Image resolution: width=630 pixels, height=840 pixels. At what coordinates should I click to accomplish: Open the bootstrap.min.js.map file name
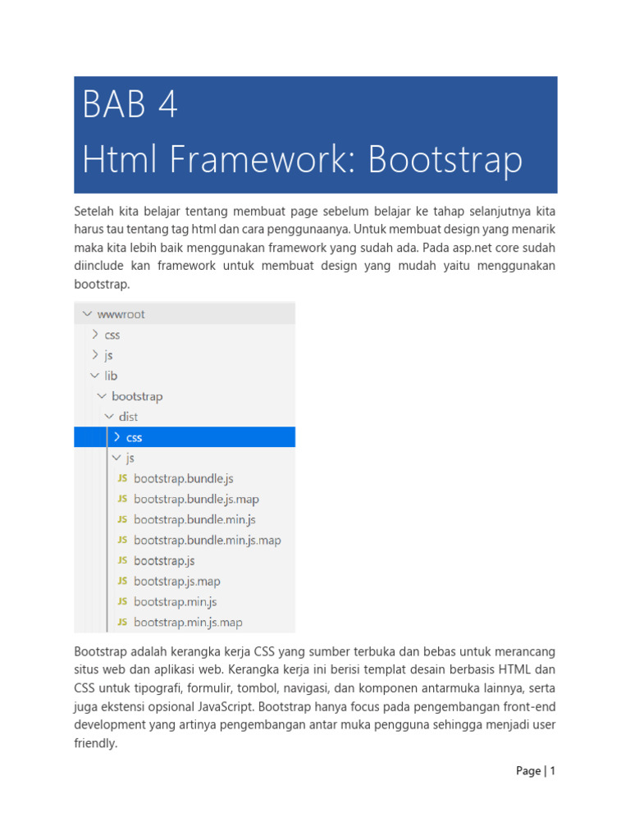tap(188, 623)
